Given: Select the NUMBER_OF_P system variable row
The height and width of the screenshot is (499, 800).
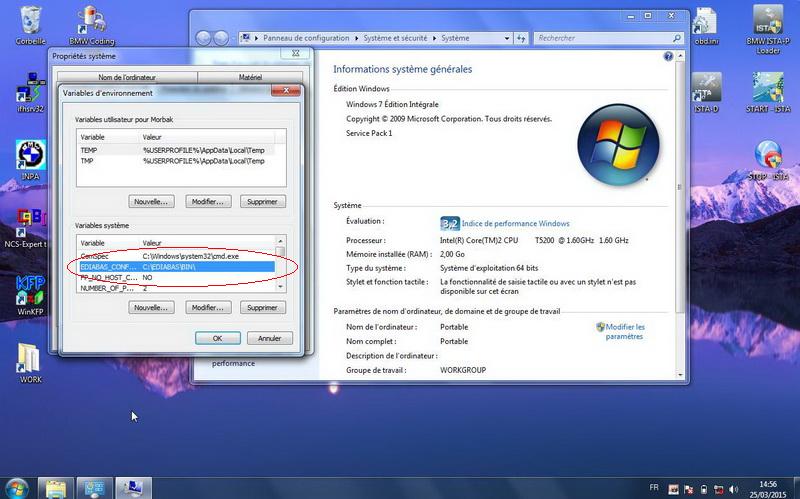Looking at the screenshot, I should pyautogui.click(x=176, y=288).
